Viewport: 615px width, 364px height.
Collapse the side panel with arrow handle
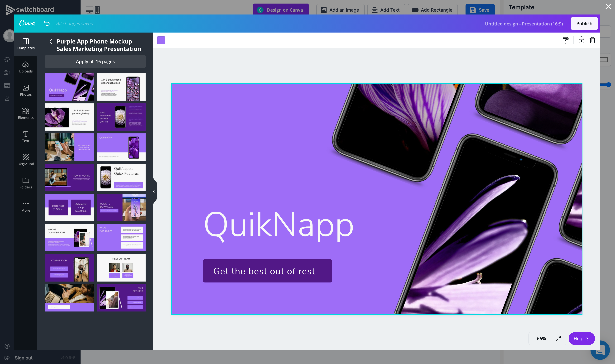point(154,191)
